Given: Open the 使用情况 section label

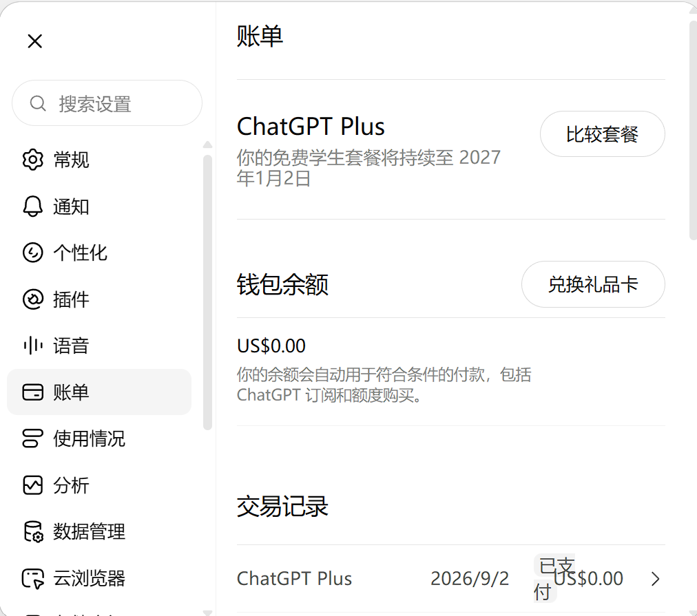Looking at the screenshot, I should [x=90, y=438].
